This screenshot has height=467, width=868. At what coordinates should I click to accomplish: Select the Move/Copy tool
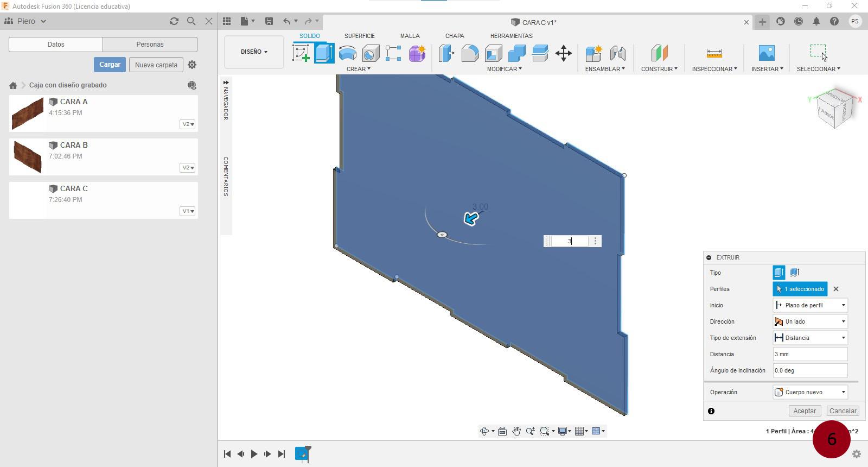point(564,53)
